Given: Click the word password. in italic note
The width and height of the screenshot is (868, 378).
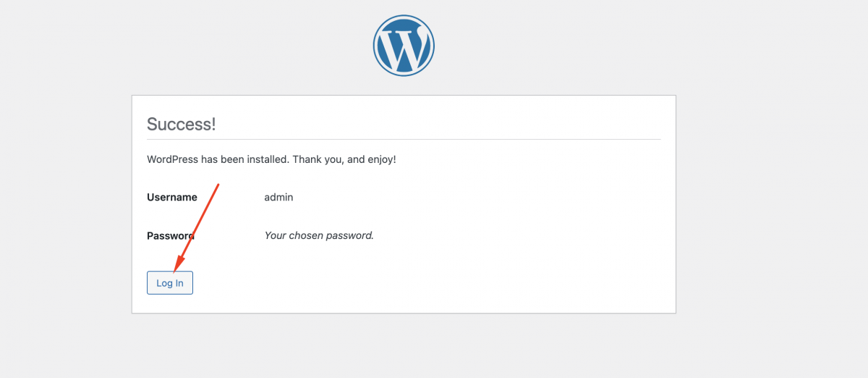Looking at the screenshot, I should point(351,235).
